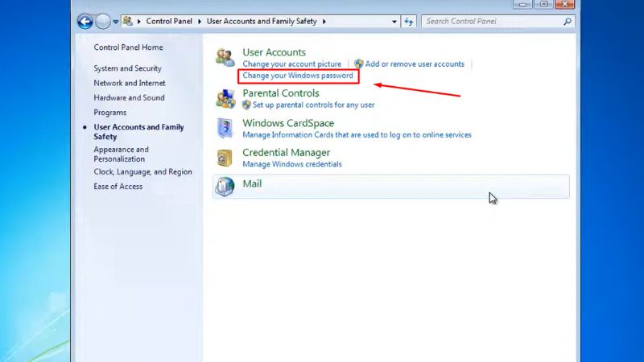The height and width of the screenshot is (362, 644).
Task: Open Ease of Access category
Action: [x=118, y=187]
